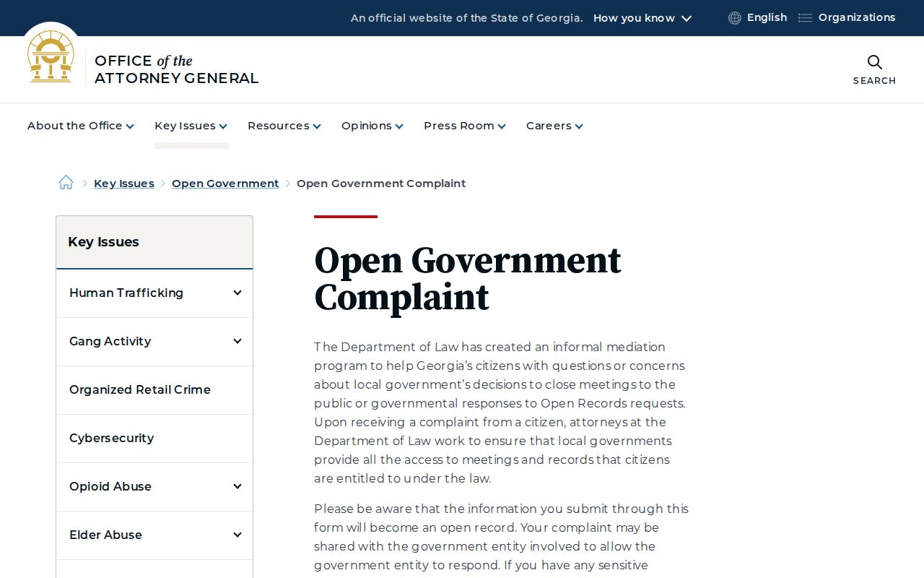Click the Open Government Complaint page heading
Image resolution: width=924 pixels, height=578 pixels.
(x=468, y=279)
